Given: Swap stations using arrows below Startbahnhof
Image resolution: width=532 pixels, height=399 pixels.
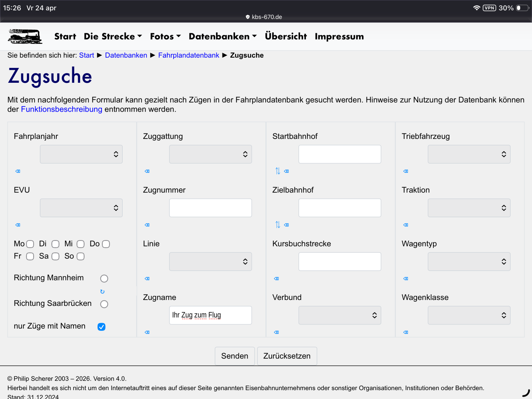Looking at the screenshot, I should (x=278, y=171).
